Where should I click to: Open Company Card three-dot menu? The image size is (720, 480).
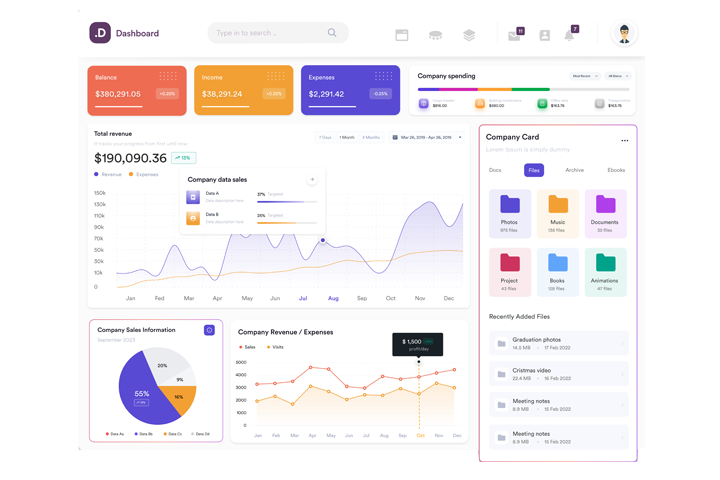[x=625, y=141]
